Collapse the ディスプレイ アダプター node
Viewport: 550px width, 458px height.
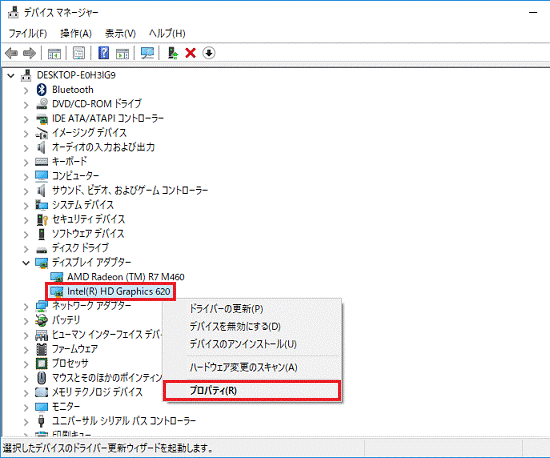click(26, 263)
